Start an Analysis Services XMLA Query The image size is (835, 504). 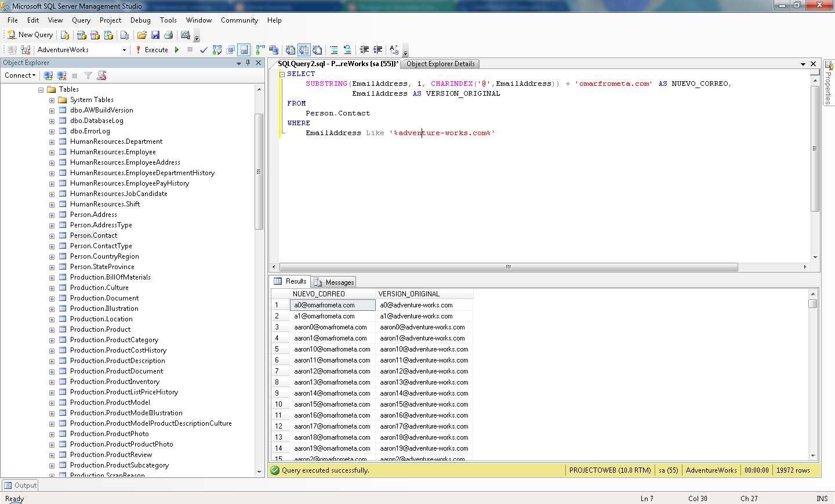coord(108,35)
